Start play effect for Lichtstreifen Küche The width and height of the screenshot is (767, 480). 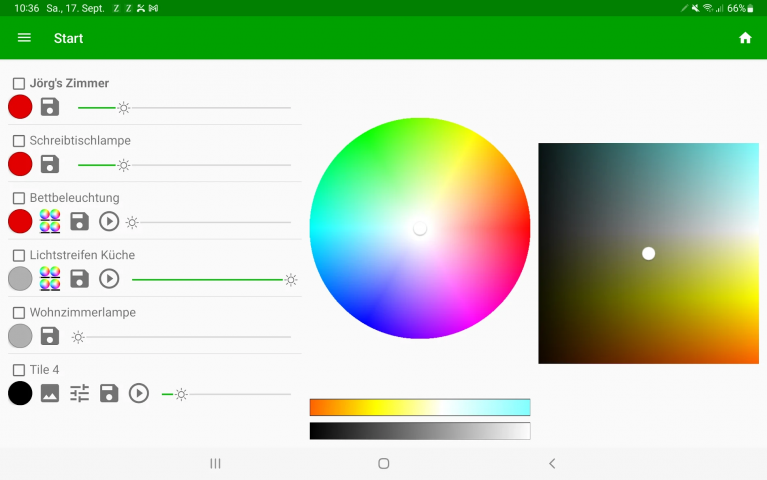tap(109, 279)
